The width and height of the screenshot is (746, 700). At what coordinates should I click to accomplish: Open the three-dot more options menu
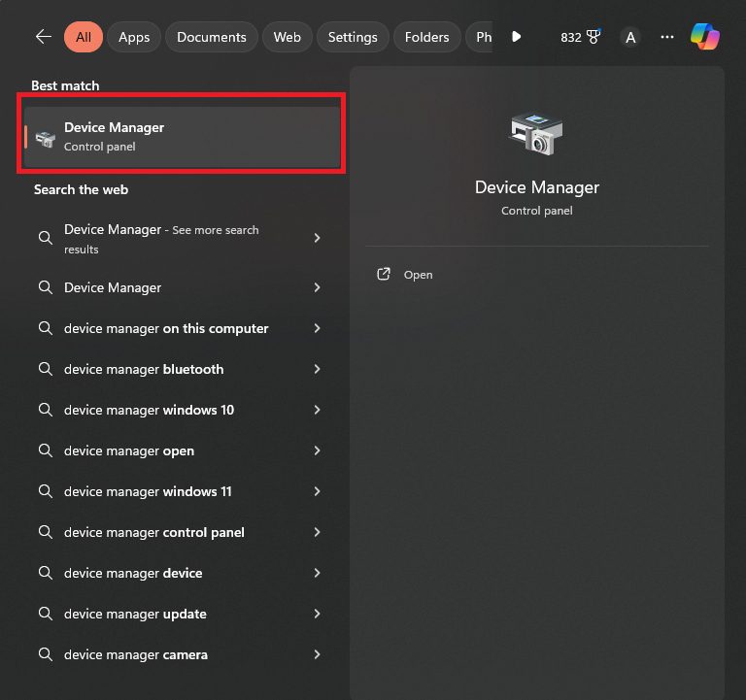coord(666,37)
